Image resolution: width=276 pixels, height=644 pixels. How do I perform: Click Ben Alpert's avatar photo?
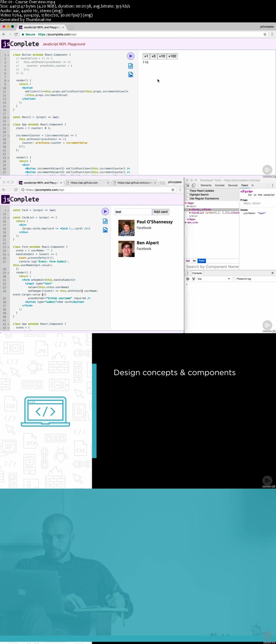(x=126, y=249)
